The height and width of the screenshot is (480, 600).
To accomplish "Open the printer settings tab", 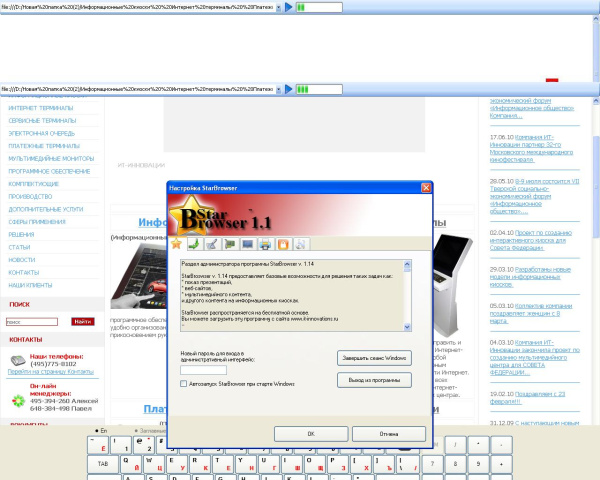I will tap(265, 244).
